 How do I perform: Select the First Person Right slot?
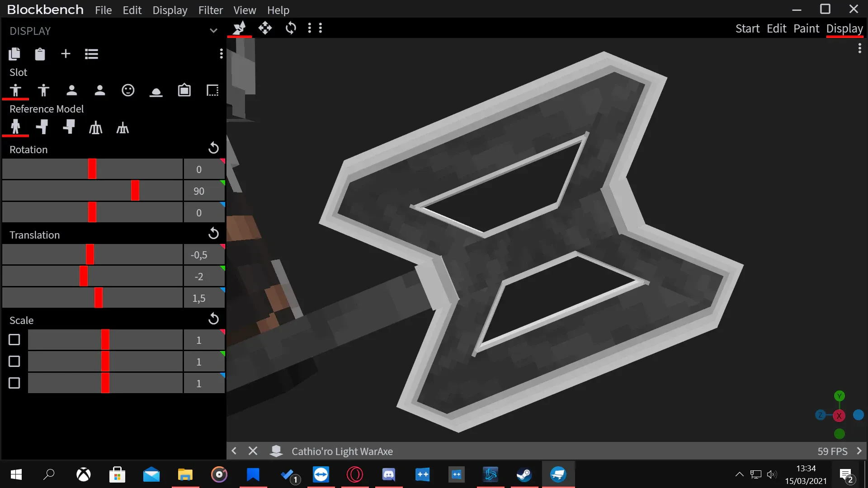tap(71, 90)
